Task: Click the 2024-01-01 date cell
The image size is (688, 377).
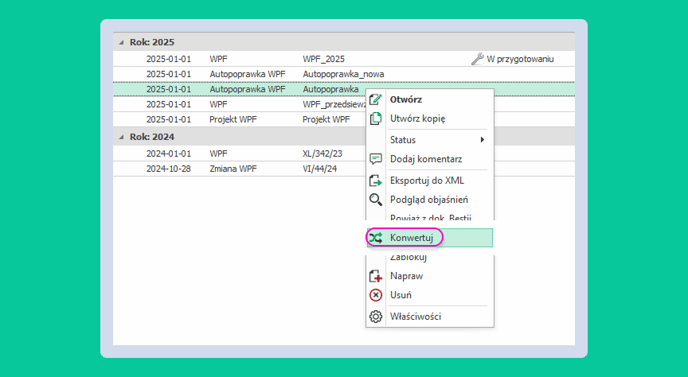Action: 168,154
